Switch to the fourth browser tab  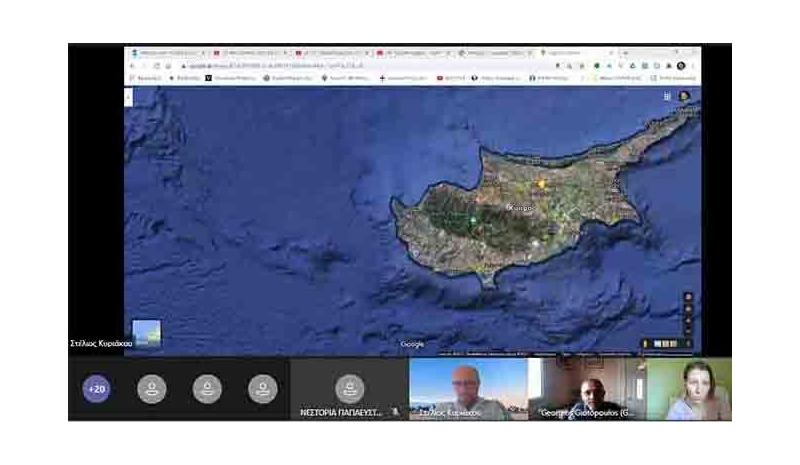pos(413,53)
